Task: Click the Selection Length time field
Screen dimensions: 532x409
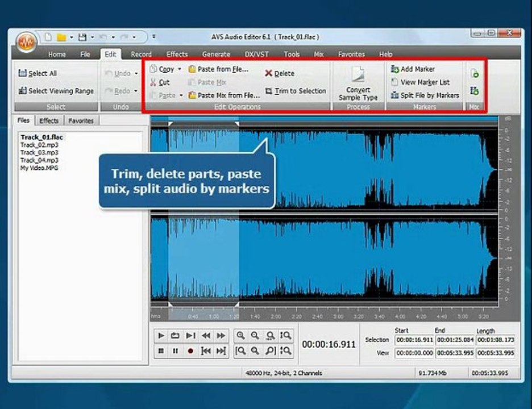Action: (x=496, y=340)
